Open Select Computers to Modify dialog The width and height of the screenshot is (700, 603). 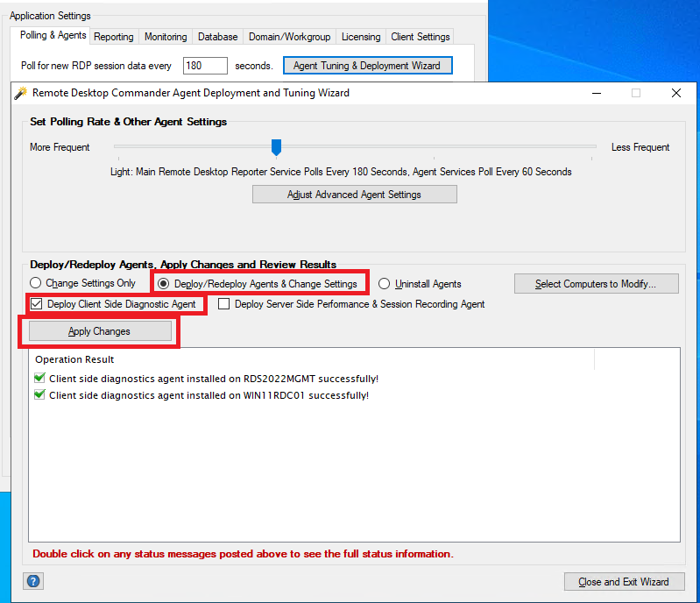coord(595,284)
